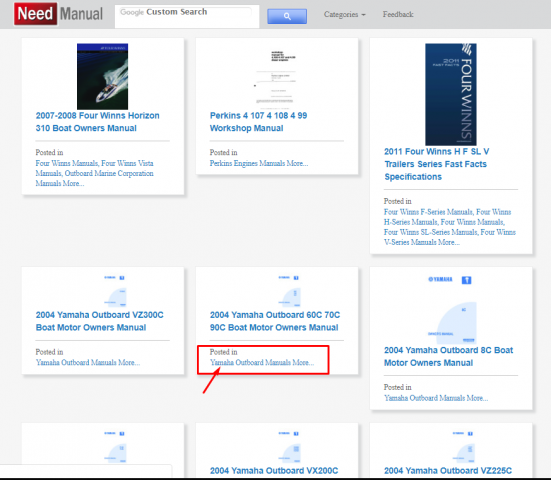Screen dimensions: 551x480
Task: Open 2004 Yamaha Outboard 60C 70C 90C title
Action: (x=275, y=321)
